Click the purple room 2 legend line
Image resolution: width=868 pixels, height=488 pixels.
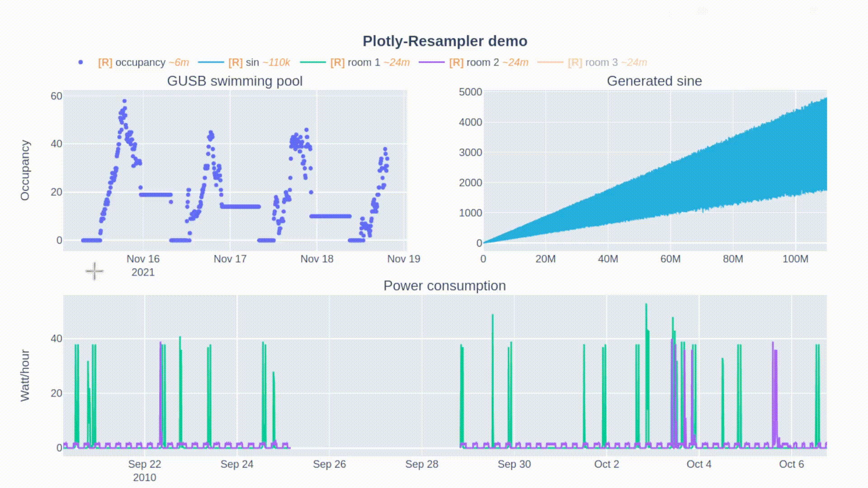click(x=432, y=62)
